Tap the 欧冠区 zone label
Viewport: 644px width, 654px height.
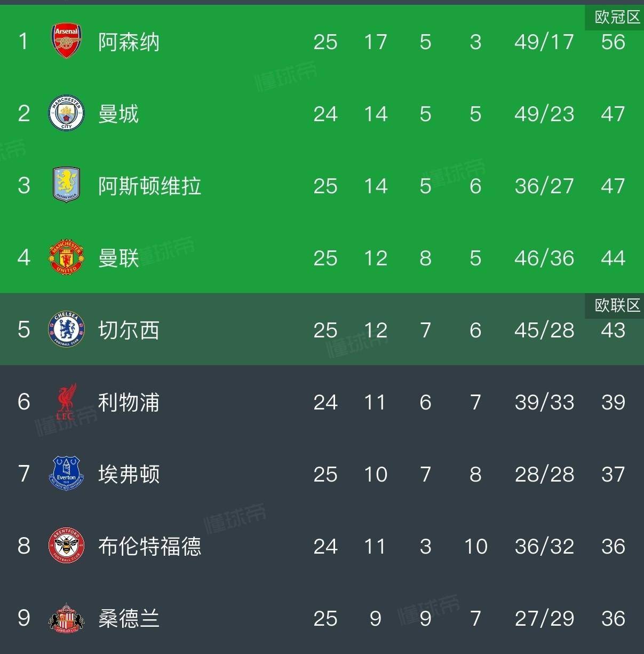coord(617,17)
